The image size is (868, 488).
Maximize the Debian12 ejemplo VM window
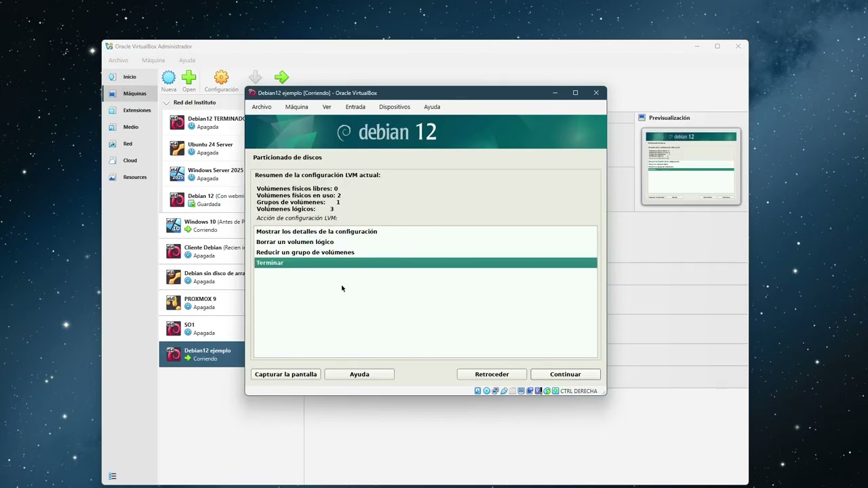pos(575,93)
